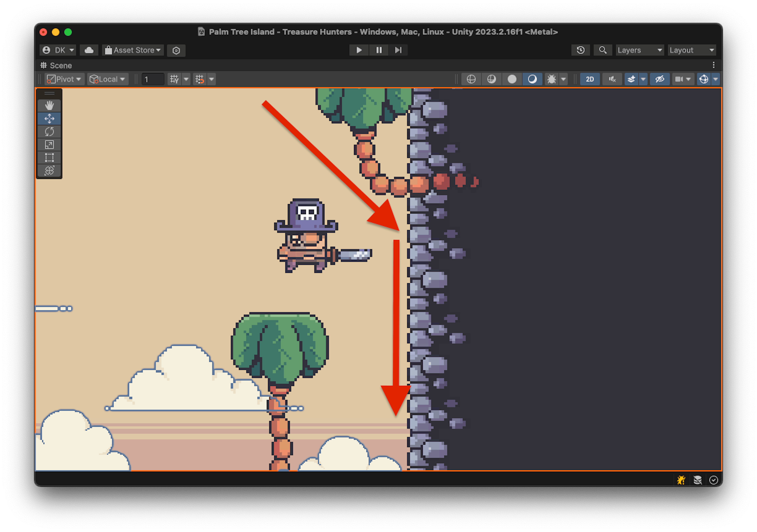Screen dimensions: 757x532
Task: Open the Asset Store
Action: point(132,50)
